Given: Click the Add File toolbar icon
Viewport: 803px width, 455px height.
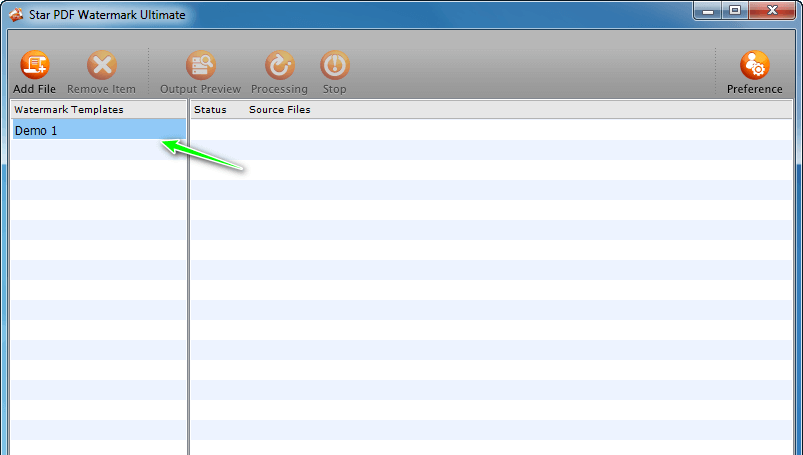Looking at the screenshot, I should point(34,65).
